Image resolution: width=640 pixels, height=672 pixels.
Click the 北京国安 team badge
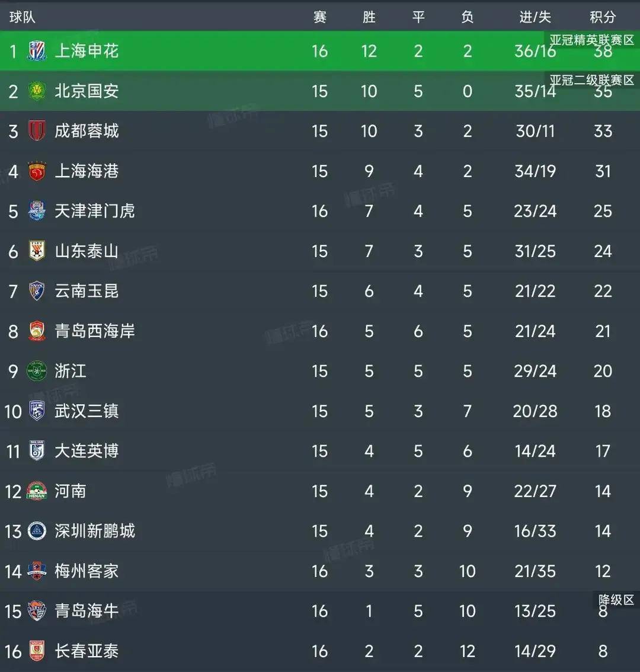pos(37,91)
